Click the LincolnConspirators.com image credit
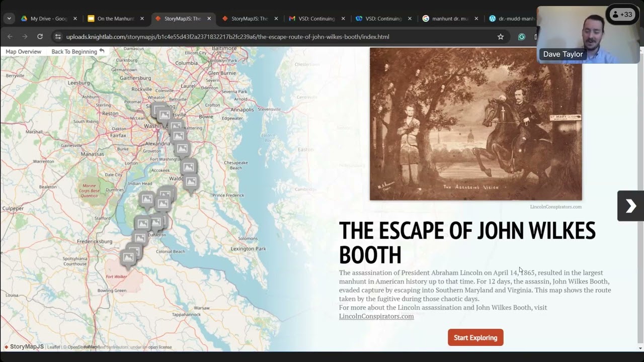This screenshot has width=644, height=362. pos(555,207)
